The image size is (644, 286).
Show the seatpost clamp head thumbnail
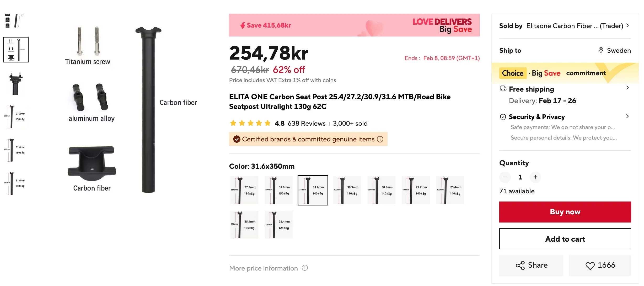(x=16, y=83)
